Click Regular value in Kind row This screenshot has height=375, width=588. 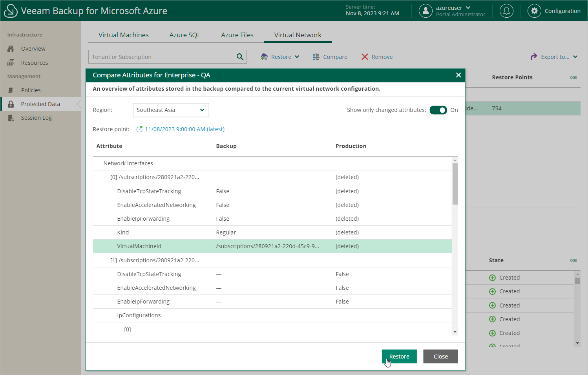click(226, 232)
